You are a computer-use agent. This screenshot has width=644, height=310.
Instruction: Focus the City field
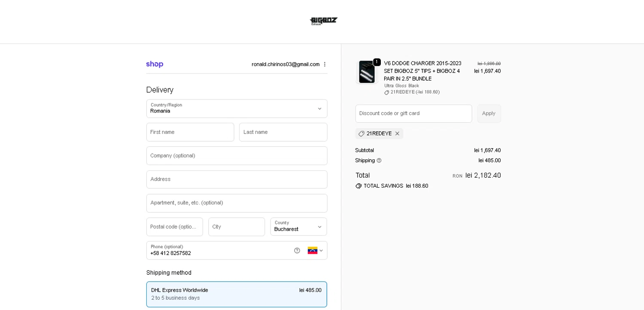[x=237, y=227]
